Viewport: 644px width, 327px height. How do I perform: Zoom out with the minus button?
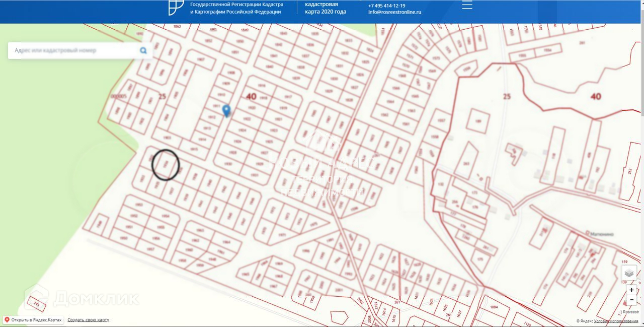pos(631,300)
